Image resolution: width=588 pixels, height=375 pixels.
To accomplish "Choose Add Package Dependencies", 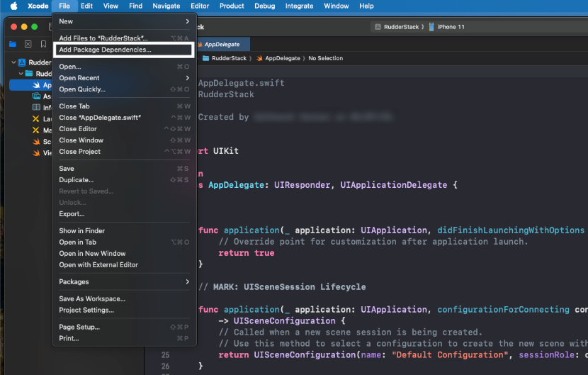I will click(124, 50).
